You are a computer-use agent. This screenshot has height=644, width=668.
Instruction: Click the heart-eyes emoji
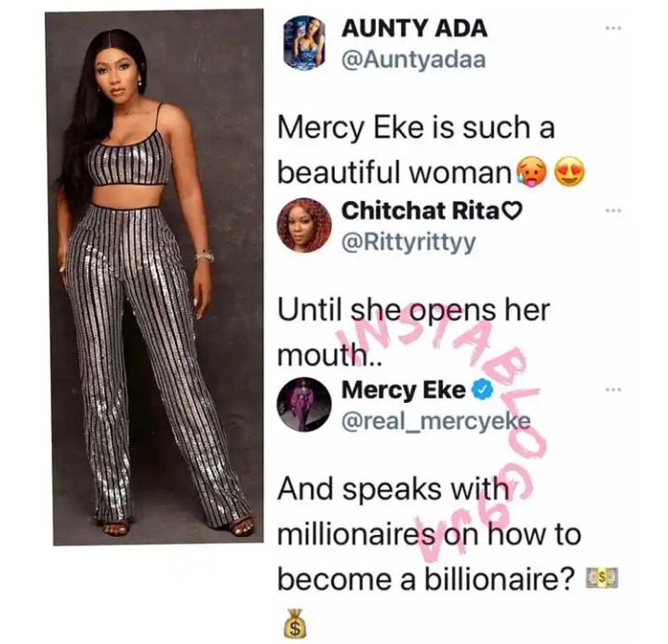point(570,173)
